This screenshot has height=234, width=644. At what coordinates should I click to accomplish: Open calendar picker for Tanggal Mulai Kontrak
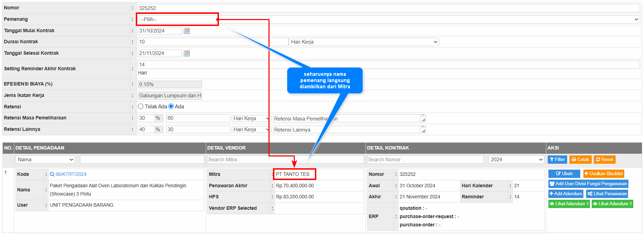point(187,31)
